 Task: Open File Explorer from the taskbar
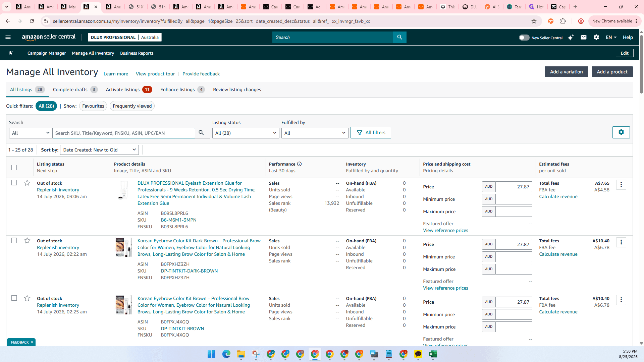pos(241,354)
